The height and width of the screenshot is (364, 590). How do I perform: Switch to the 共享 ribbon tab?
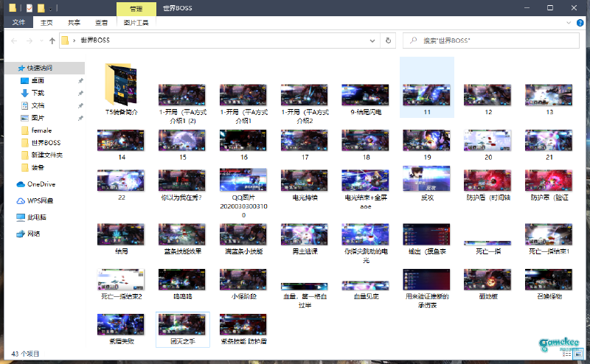74,23
